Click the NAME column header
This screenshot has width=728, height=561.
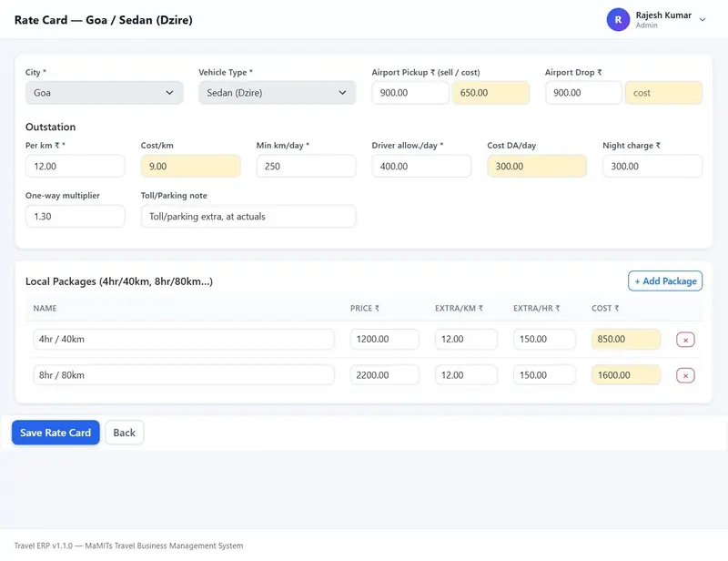click(45, 308)
